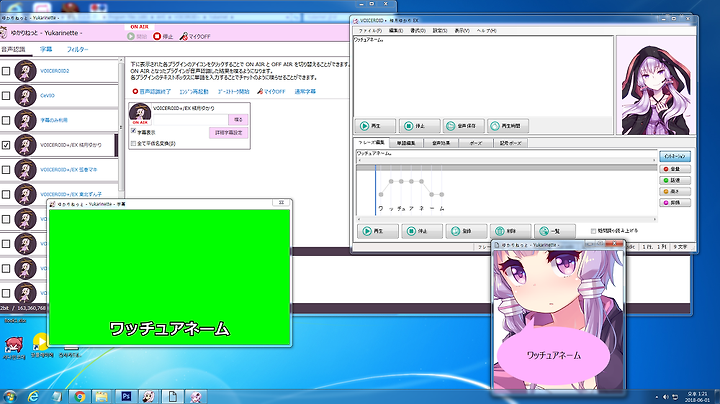Uncheck the VOICEROID+/EX 結月ゆかり plugin checkbox
Viewport: 720px width, 404px height.
[6, 145]
